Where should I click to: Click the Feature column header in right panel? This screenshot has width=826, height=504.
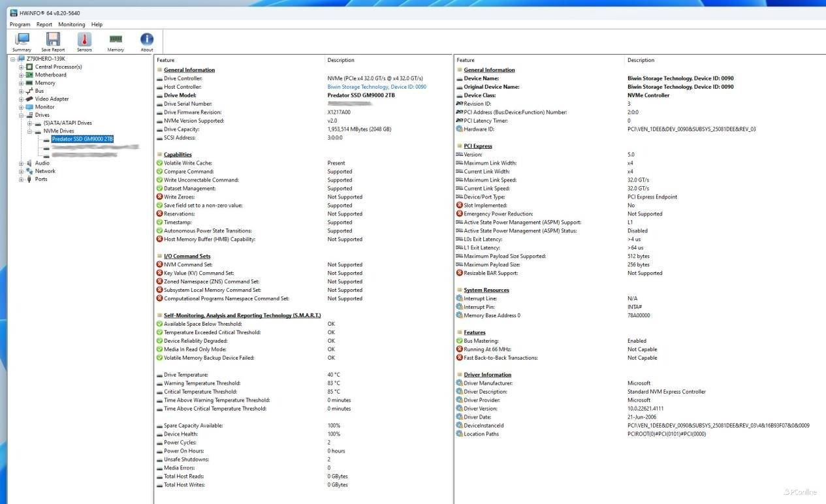pos(466,60)
